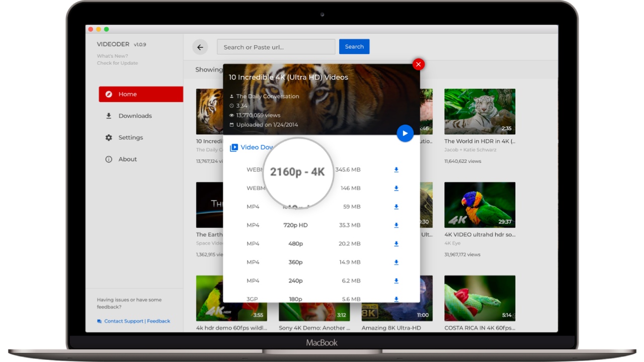This screenshot has width=644, height=362.
Task: Click the Check for Update link
Action: tap(117, 63)
